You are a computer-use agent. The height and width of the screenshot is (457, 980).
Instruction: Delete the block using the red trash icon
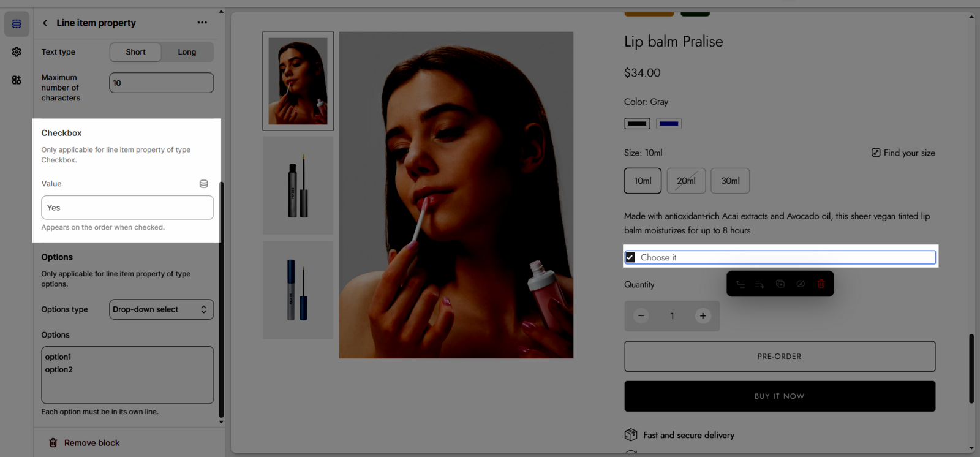point(821,284)
